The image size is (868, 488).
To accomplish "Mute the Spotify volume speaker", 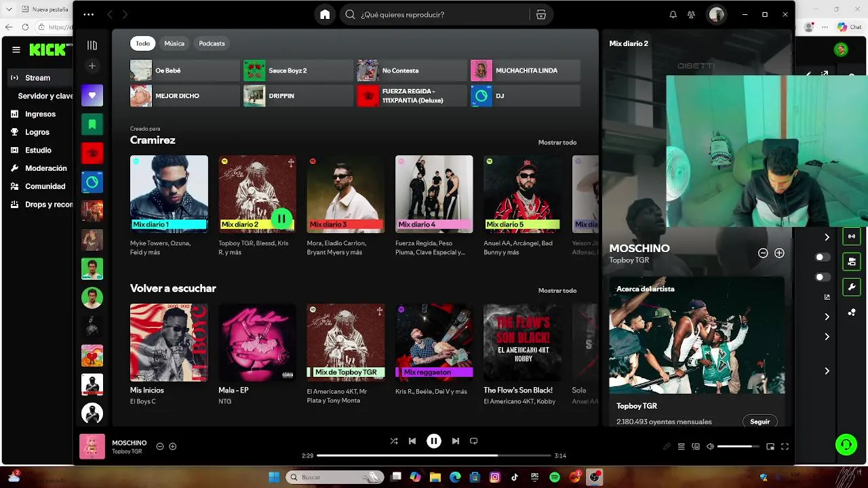I will [x=710, y=447].
